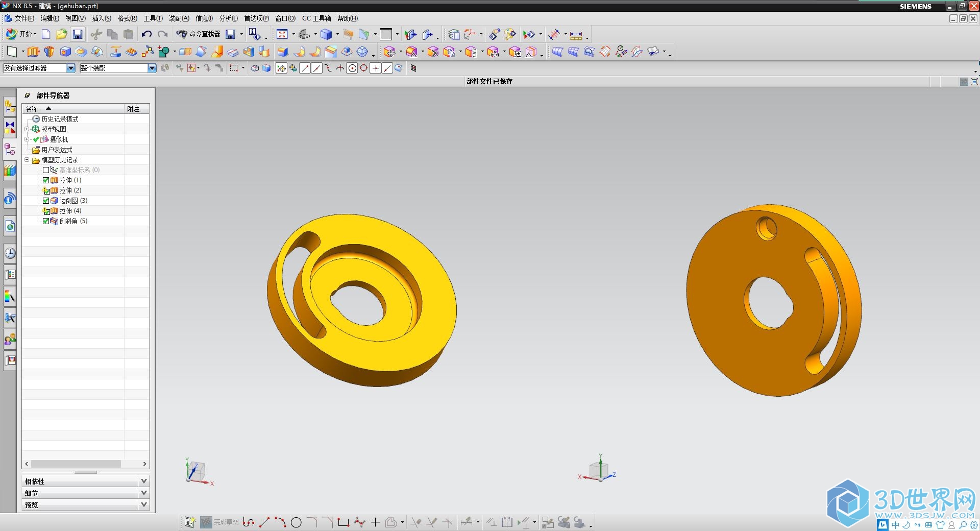
Task: Open the GC 工具箱 menu
Action: (x=316, y=18)
